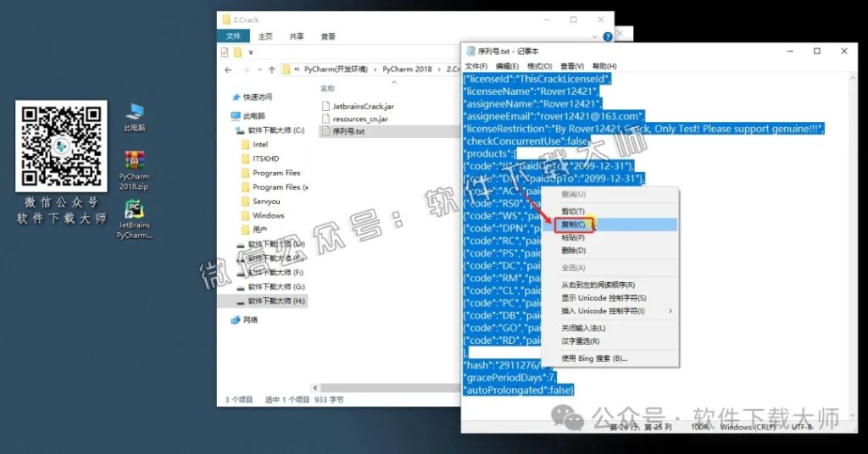Choose 显示 Unicode 控制字符(S) option

[x=609, y=298]
